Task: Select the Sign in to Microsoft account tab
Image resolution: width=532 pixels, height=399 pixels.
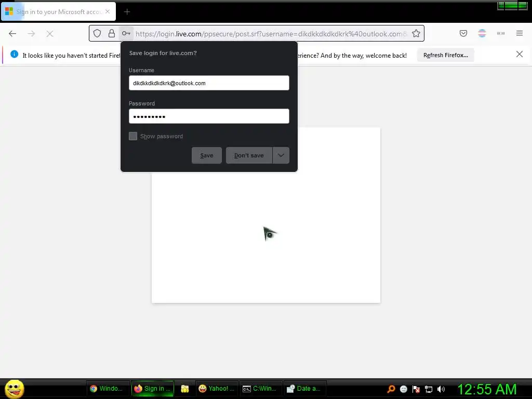Action: pyautogui.click(x=58, y=11)
